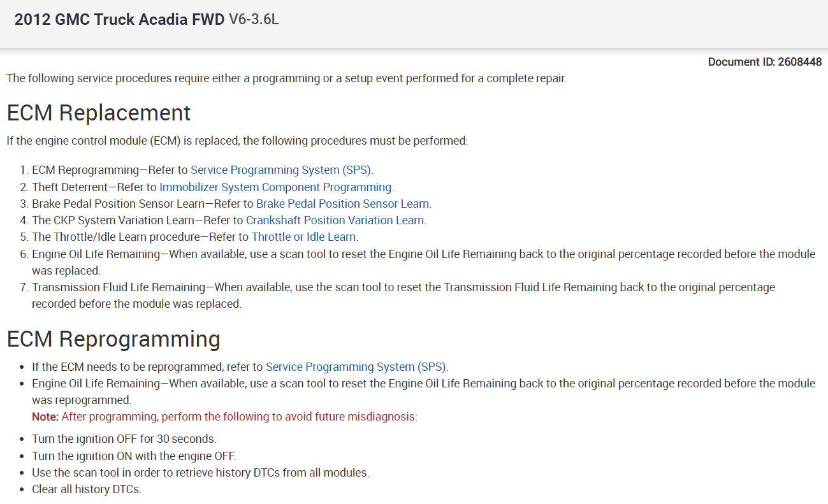The height and width of the screenshot is (504, 828).
Task: Click the red Note about avoiding misdiagnosis
Action: (x=224, y=417)
